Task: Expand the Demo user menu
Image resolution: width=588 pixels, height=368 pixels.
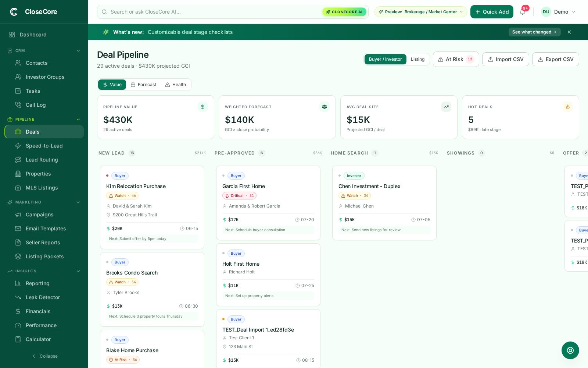Action: click(558, 12)
